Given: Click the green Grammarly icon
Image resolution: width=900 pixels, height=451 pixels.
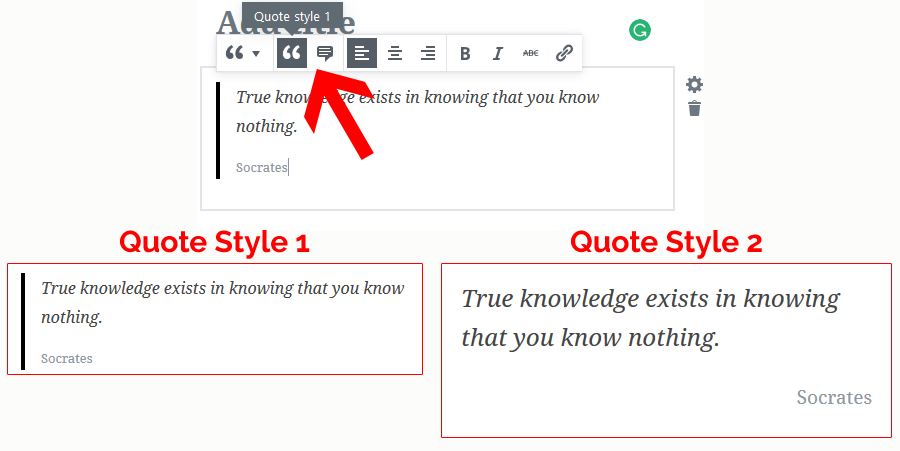Looking at the screenshot, I should click(640, 30).
